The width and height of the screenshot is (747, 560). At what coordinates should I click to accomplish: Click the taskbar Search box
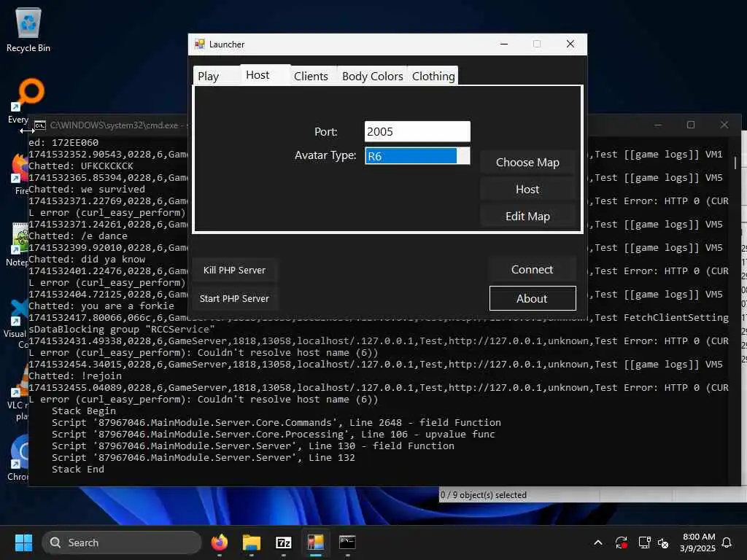pyautogui.click(x=122, y=542)
